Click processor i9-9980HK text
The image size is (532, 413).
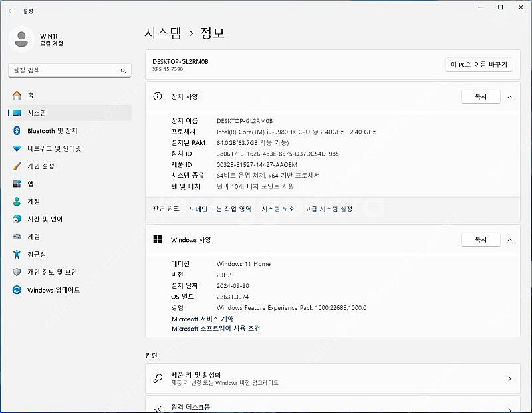click(x=296, y=132)
